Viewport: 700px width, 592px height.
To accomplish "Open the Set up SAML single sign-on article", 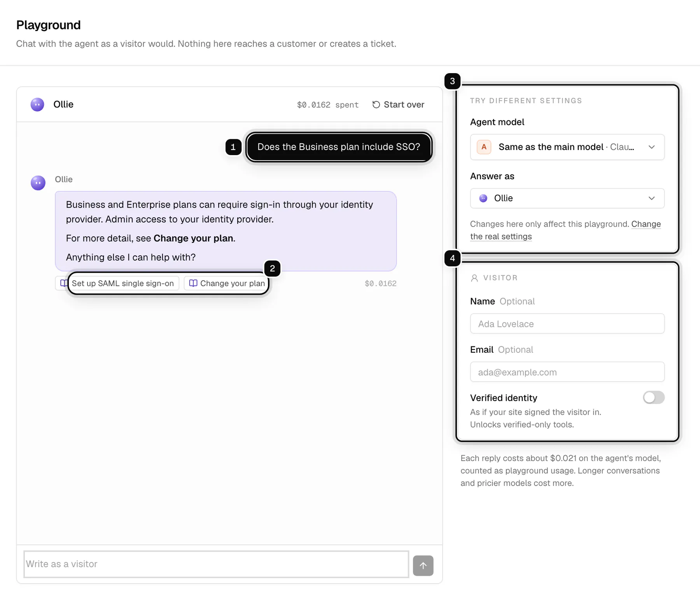I will [117, 283].
